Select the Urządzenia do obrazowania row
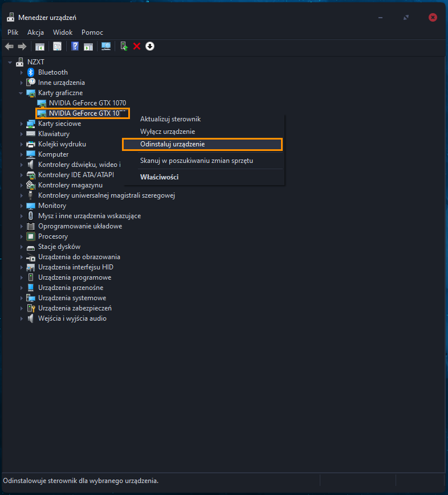This screenshot has width=448, height=495. [79, 257]
